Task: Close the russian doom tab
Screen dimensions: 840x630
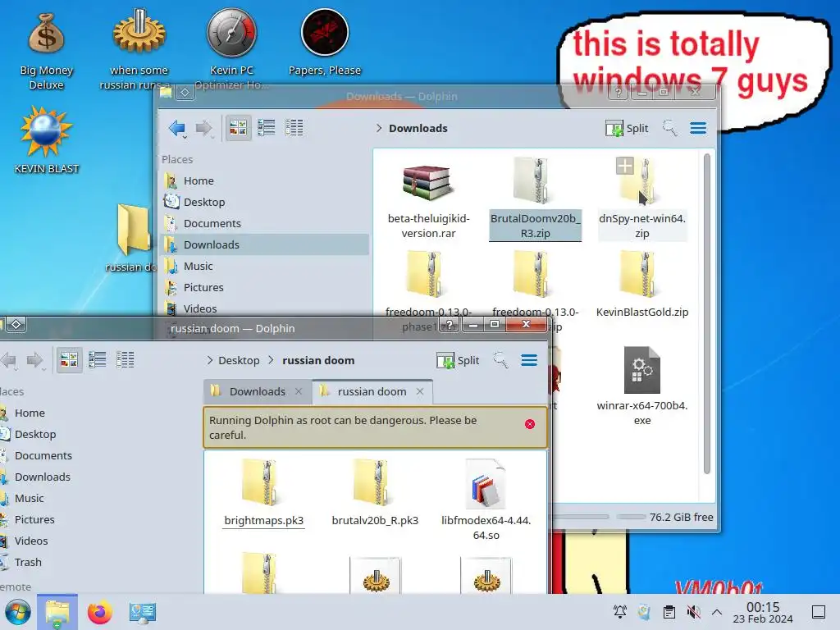Action: pos(420,391)
